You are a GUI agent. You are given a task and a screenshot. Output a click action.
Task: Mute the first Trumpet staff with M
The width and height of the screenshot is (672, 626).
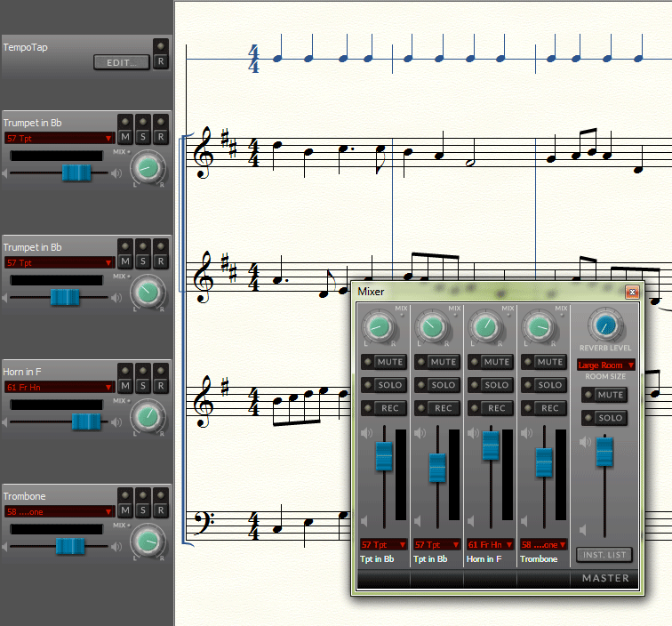pos(125,137)
